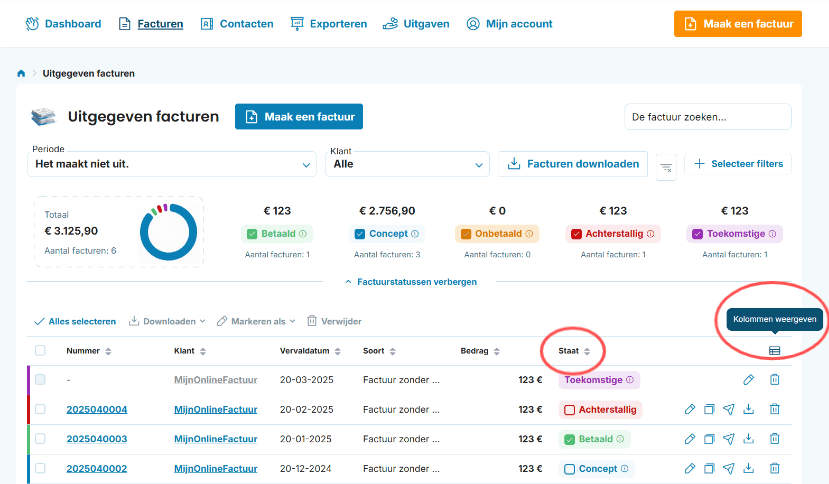Click Selecteer filters button
The image size is (829, 484).
[738, 164]
